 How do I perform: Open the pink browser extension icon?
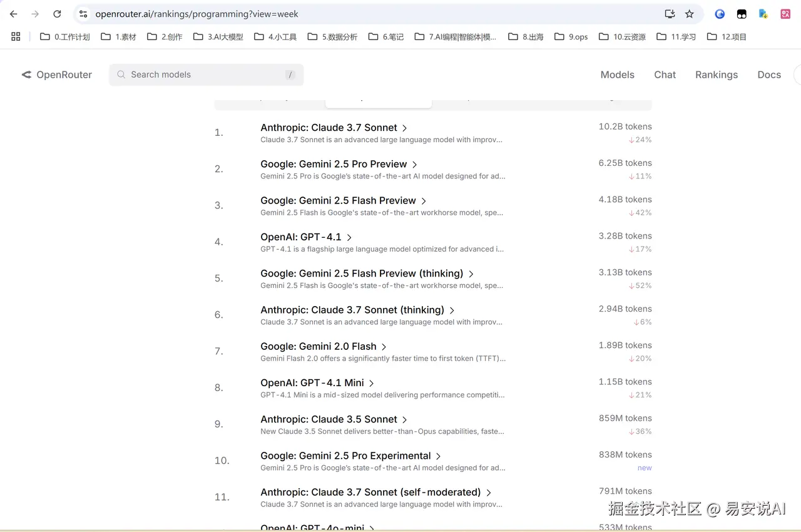[x=785, y=14]
